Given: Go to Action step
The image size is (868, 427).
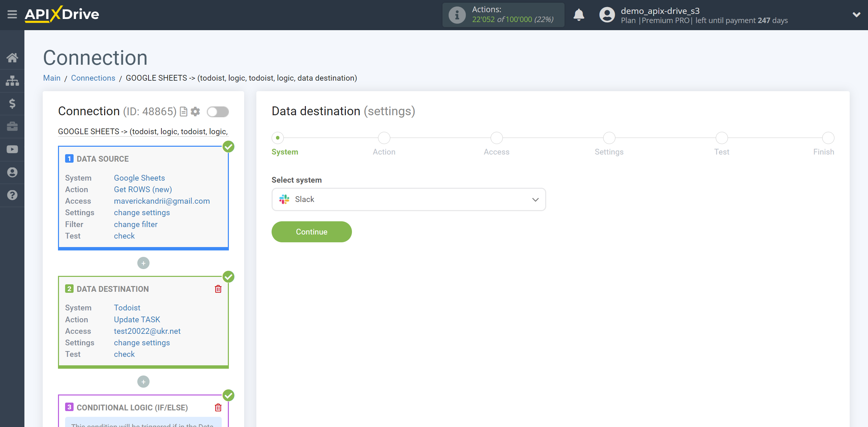Looking at the screenshot, I should click(x=384, y=138).
